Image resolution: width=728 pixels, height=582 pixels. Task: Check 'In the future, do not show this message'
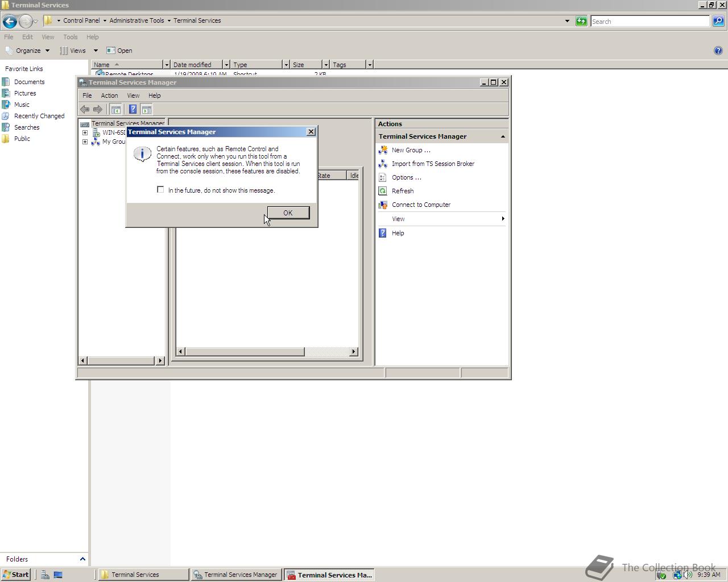(x=160, y=190)
